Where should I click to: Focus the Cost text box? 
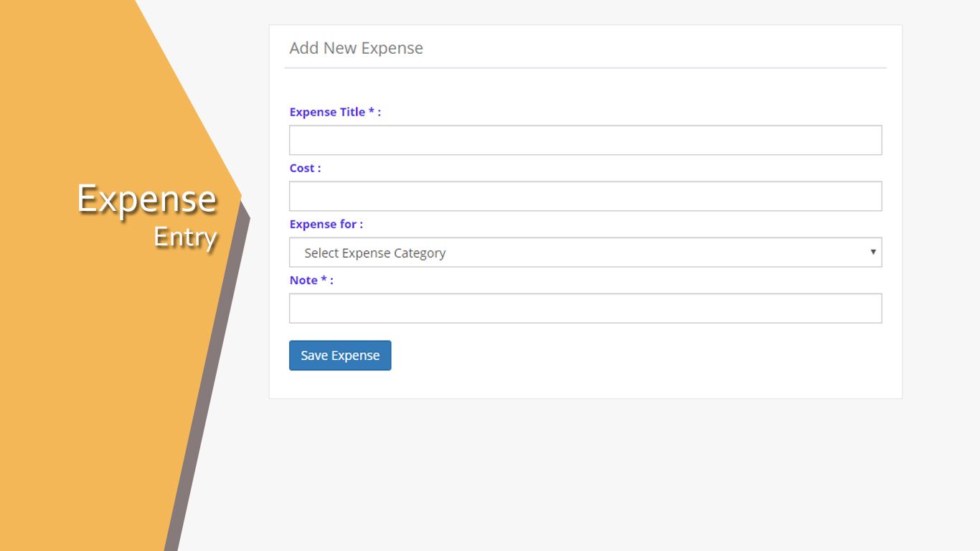click(585, 197)
